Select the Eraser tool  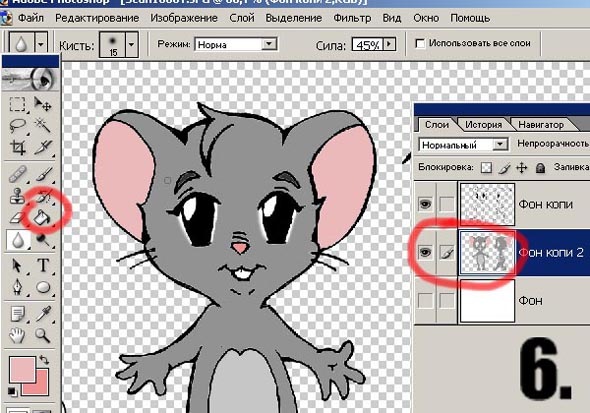17,218
